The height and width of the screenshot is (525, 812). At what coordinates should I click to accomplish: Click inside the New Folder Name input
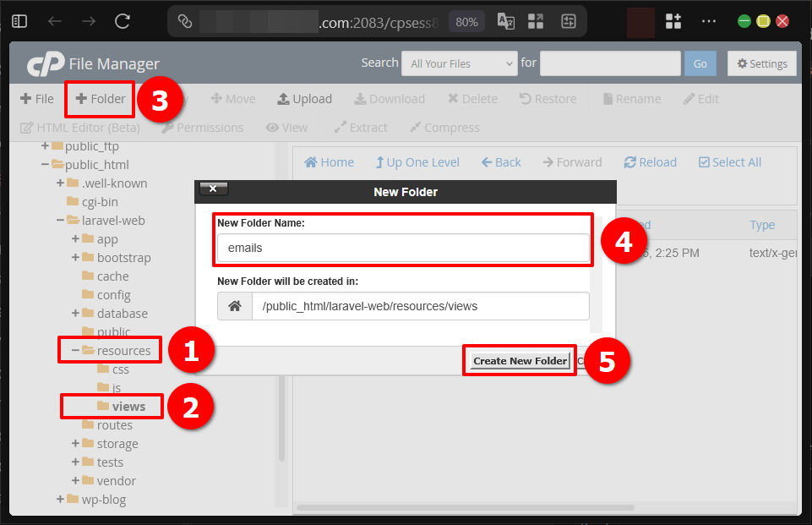point(403,249)
